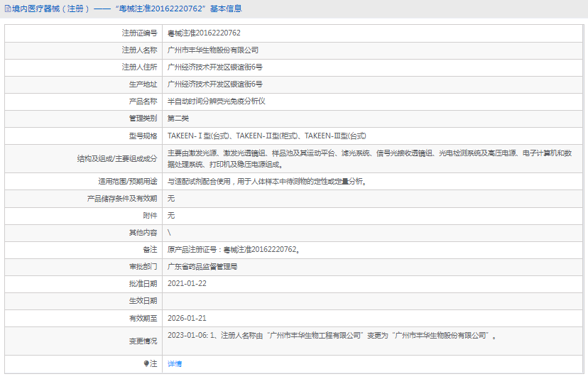
Task: Select expiry date 2026-01-21
Action: [187, 318]
